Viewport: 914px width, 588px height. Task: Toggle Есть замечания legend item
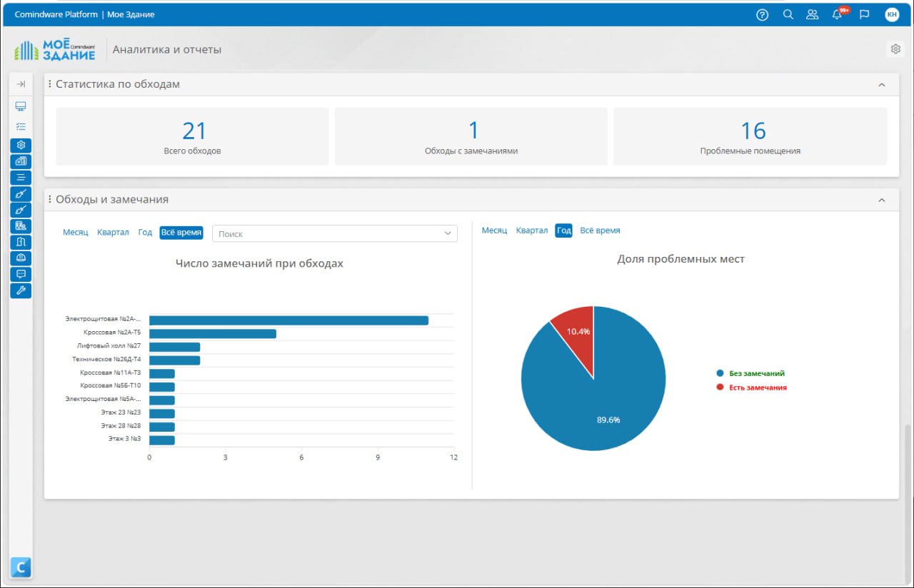click(x=752, y=387)
